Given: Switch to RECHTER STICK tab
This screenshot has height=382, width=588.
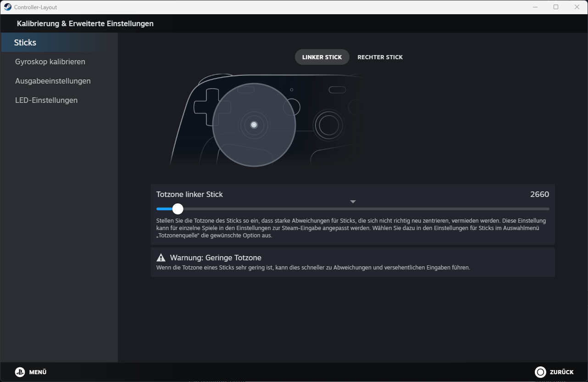Looking at the screenshot, I should click(x=380, y=57).
